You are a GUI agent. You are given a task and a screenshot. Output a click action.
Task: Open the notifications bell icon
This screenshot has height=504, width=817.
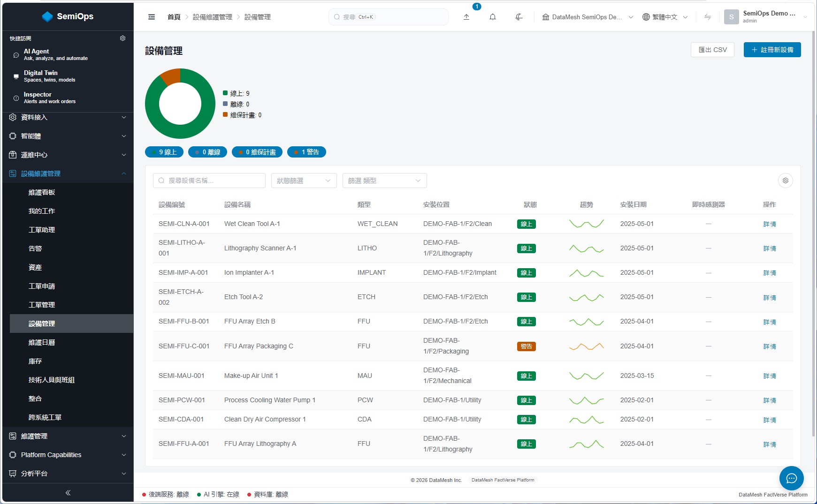(x=493, y=17)
